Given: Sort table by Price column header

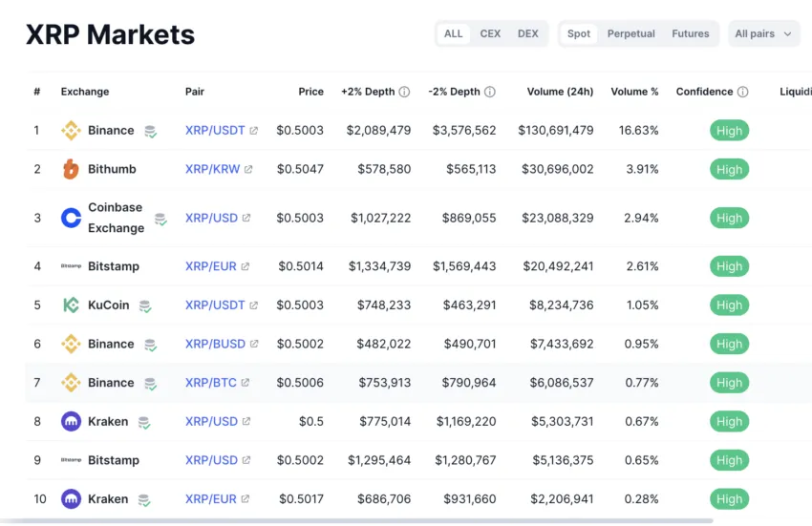Looking at the screenshot, I should (310, 92).
